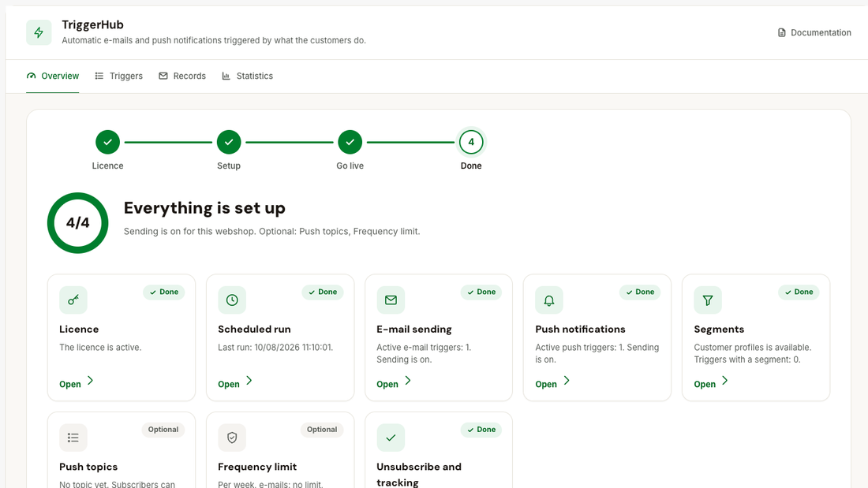The height and width of the screenshot is (488, 868).
Task: Click the 'Everything is set up' heading
Action: 205,208
